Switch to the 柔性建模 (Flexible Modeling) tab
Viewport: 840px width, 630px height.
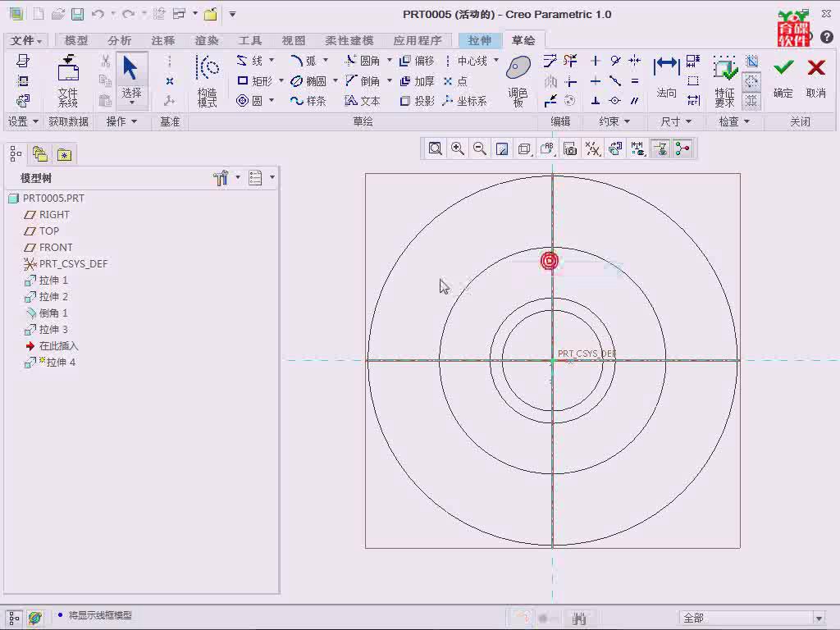pos(349,41)
